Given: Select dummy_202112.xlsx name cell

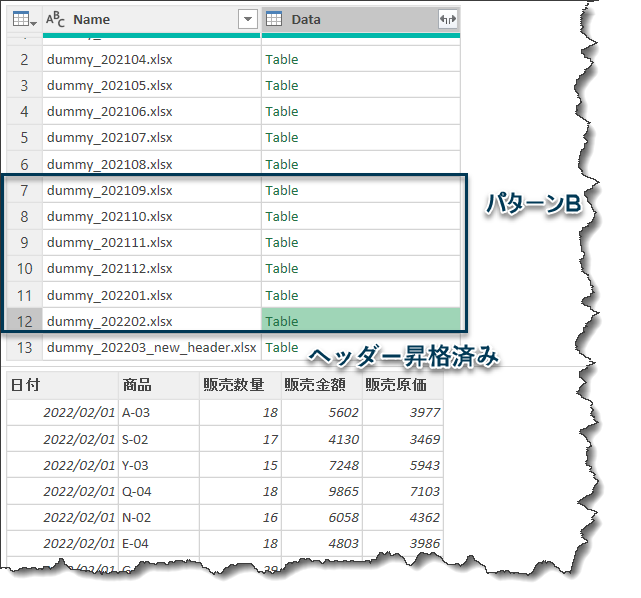Looking at the screenshot, I should (x=152, y=269).
